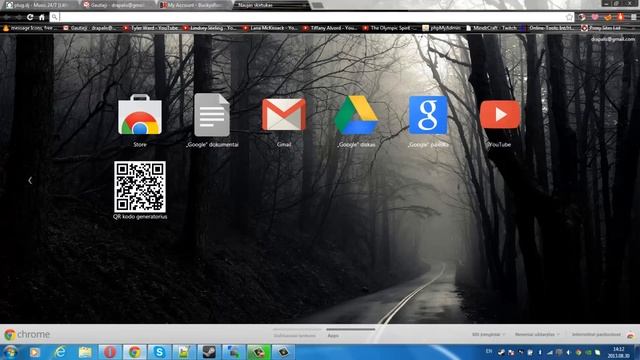The height and width of the screenshot is (360, 640).
Task: Click the drapale@gmail.com account text
Action: coord(613,40)
